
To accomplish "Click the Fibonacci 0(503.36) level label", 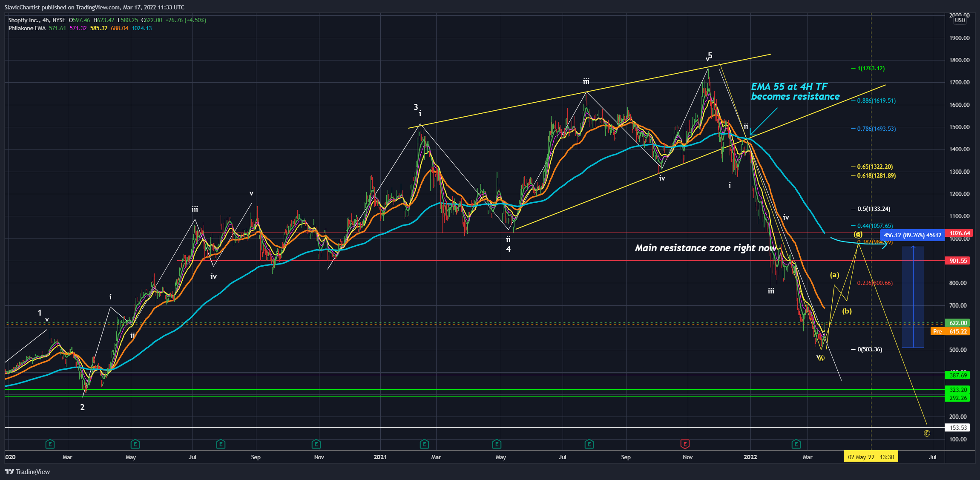I will click(x=870, y=349).
